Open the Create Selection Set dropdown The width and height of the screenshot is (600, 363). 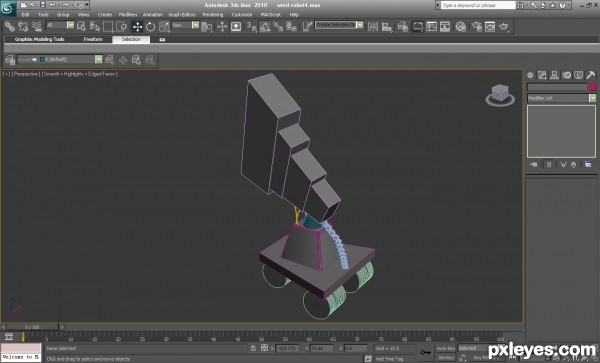339,25
